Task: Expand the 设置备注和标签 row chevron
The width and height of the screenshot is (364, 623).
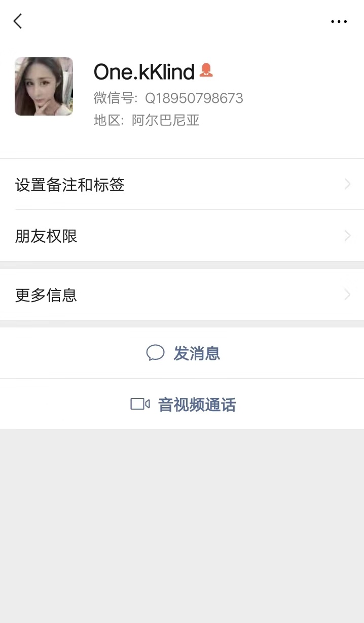Action: coord(347,184)
